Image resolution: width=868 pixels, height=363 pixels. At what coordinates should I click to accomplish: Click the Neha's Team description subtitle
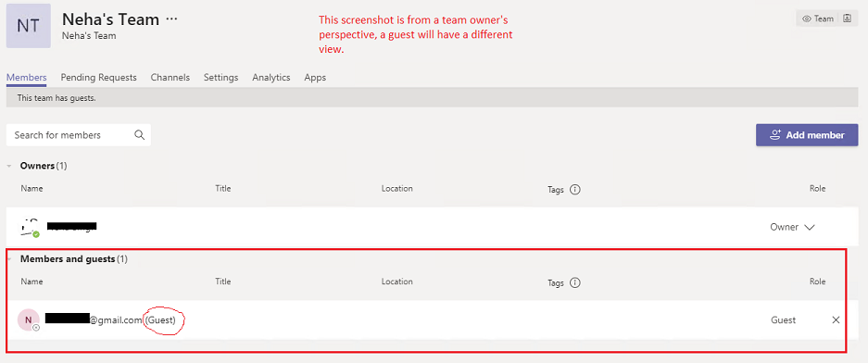89,36
